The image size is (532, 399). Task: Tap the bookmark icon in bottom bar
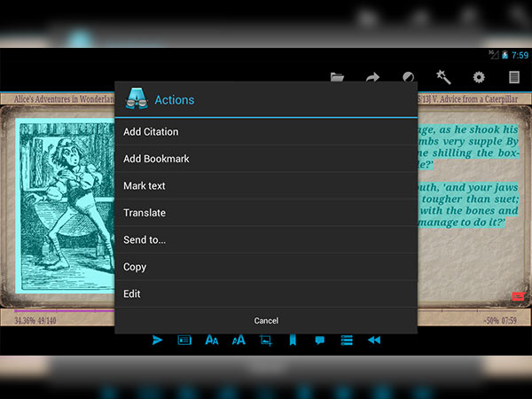tap(293, 340)
